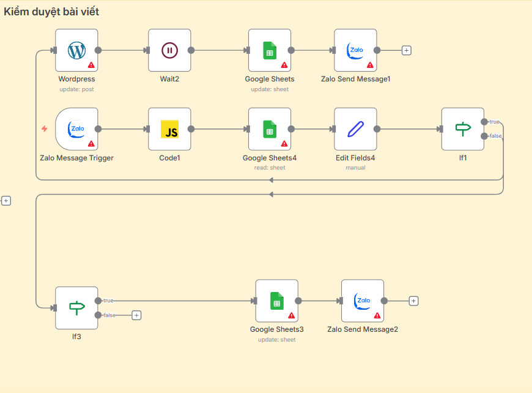Click the error warning on Wordpress node
532x393 pixels.
point(91,64)
